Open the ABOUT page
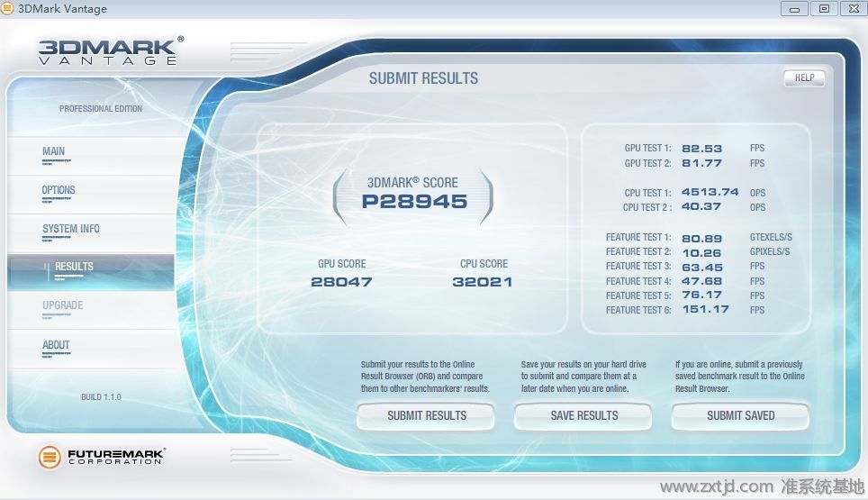The width and height of the screenshot is (868, 500). [x=56, y=346]
